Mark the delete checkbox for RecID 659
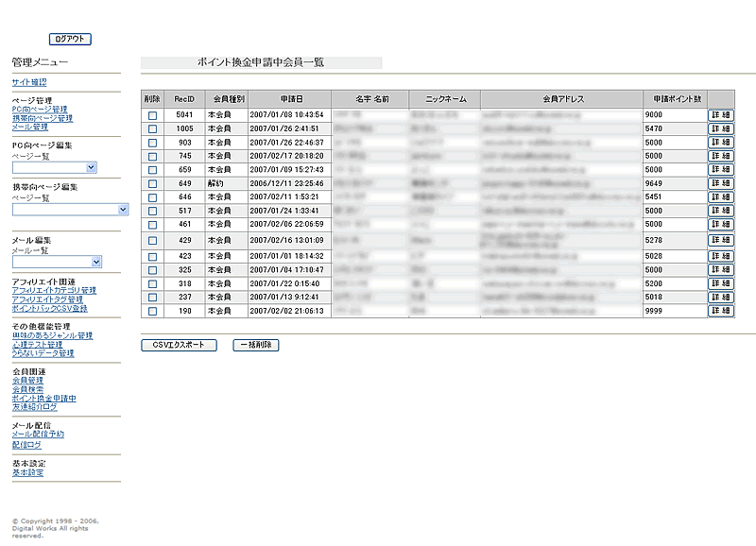Screen dimensions: 756x546 point(152,170)
